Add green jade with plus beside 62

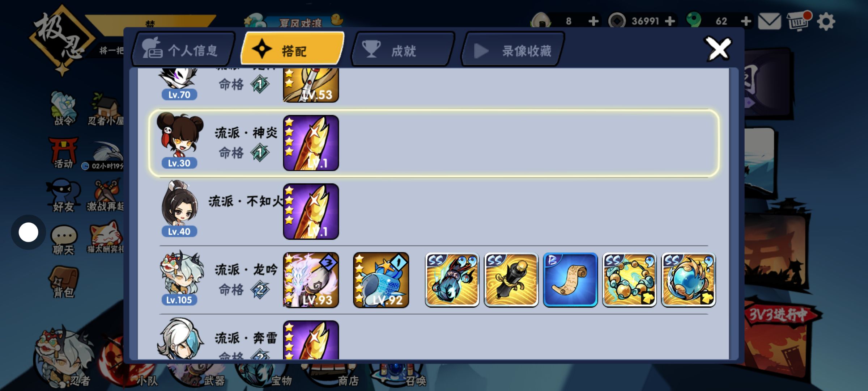[746, 21]
